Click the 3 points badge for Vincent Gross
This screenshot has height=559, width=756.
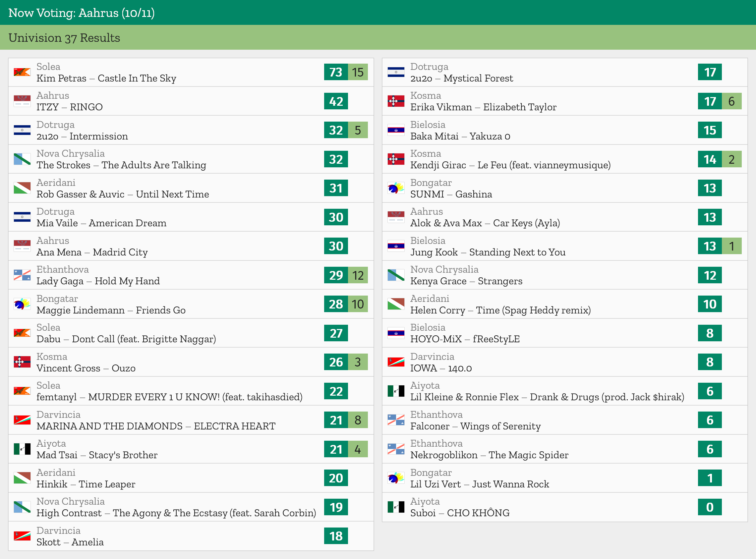(x=358, y=362)
